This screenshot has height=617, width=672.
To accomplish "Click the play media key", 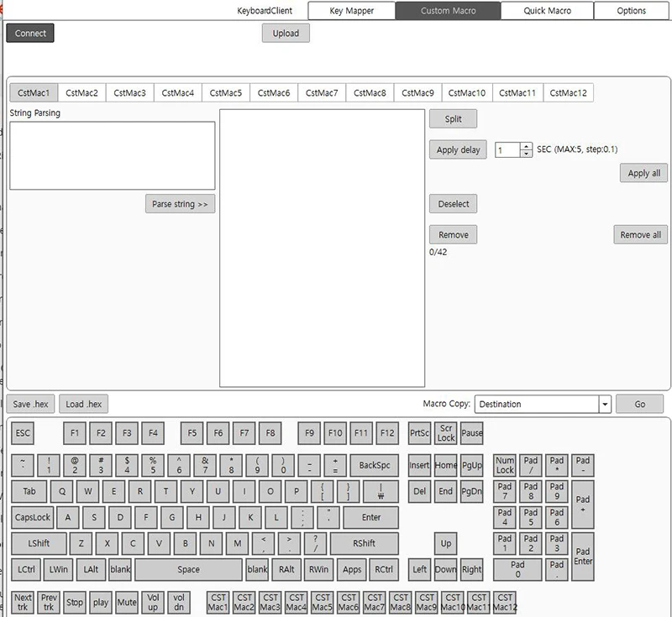I will [x=101, y=602].
